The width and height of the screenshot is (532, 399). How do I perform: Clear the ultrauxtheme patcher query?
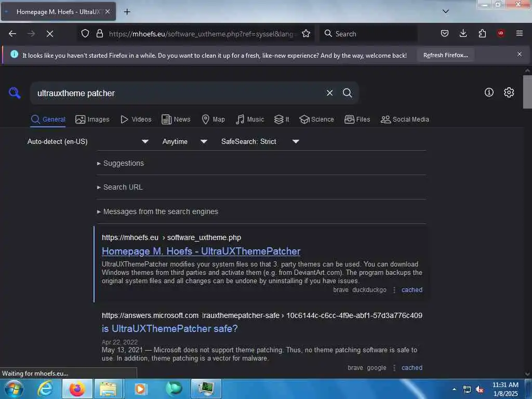point(329,93)
